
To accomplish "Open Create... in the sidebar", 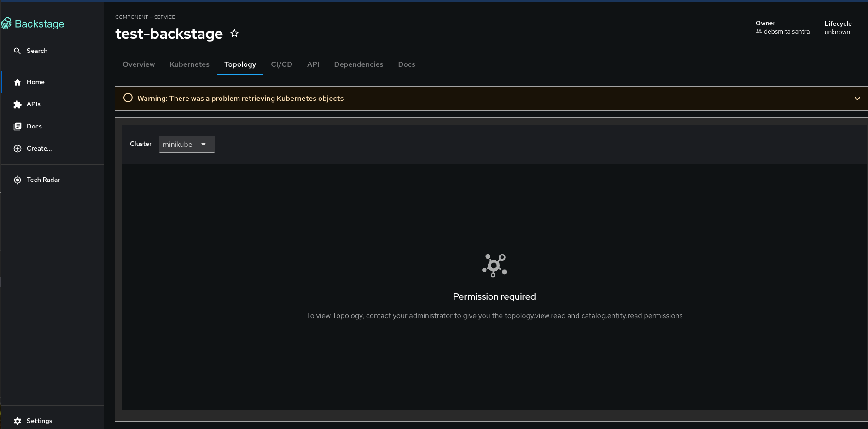I will click(52, 149).
